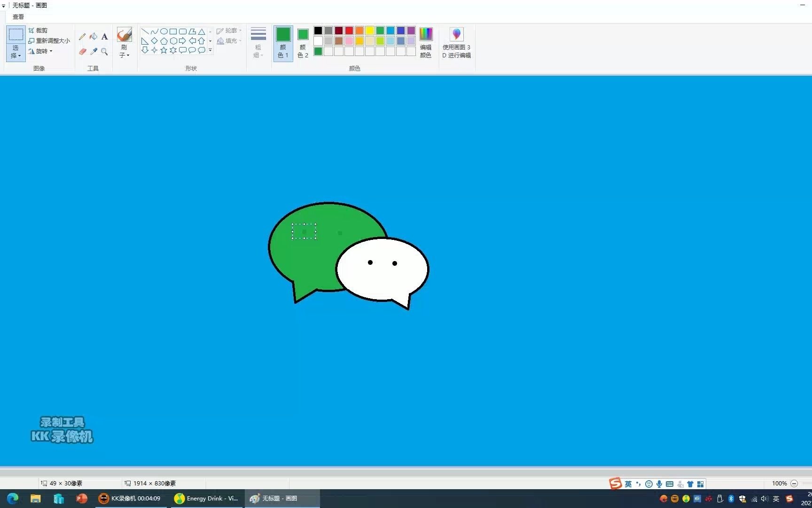Screen dimensions: 812x508
Task: Choose the Right arrow shape
Action: (x=182, y=41)
